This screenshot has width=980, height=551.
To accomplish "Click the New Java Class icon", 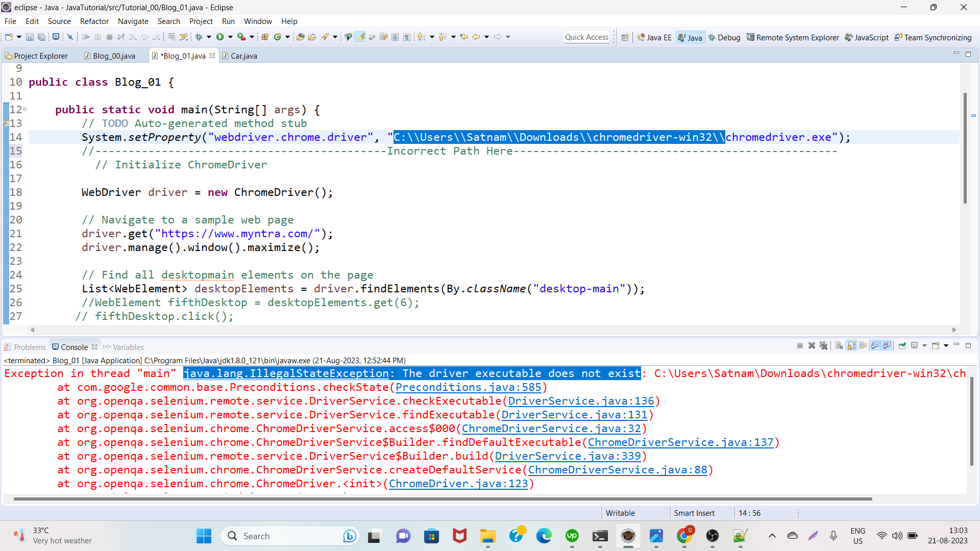I will point(278,37).
